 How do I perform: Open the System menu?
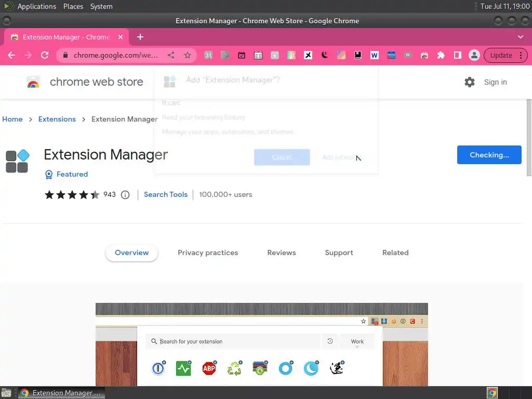point(101,6)
